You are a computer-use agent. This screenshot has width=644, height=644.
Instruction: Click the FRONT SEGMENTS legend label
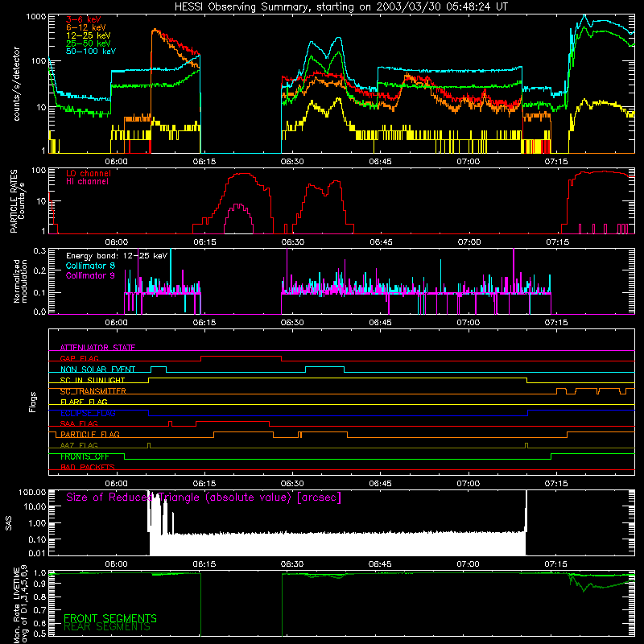[x=110, y=618]
